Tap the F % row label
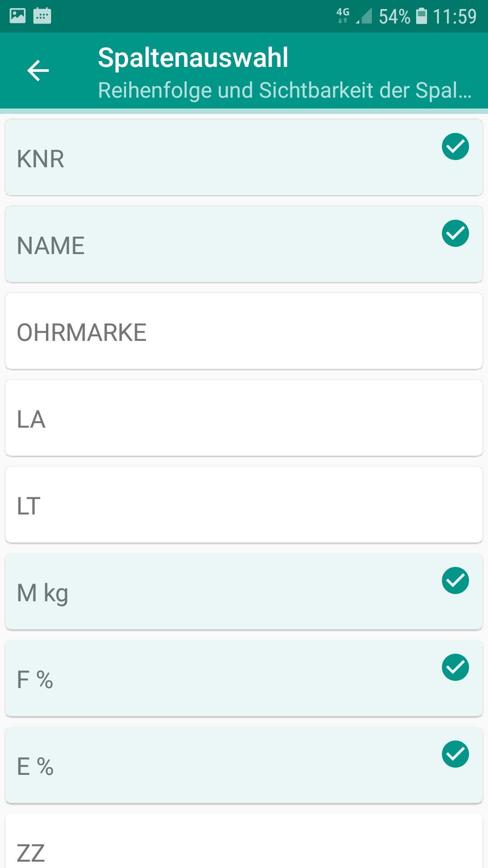The image size is (488, 868). [x=35, y=680]
